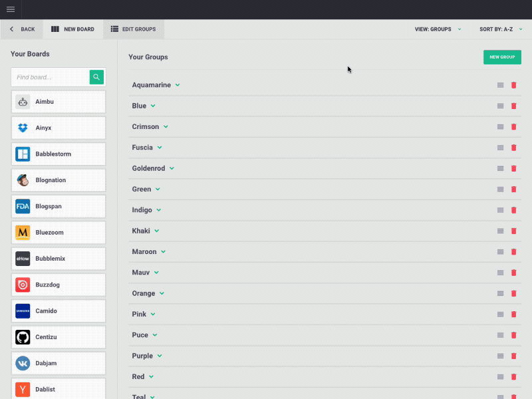Click the Find board search field
The width and height of the screenshot is (532, 399).
51,77
